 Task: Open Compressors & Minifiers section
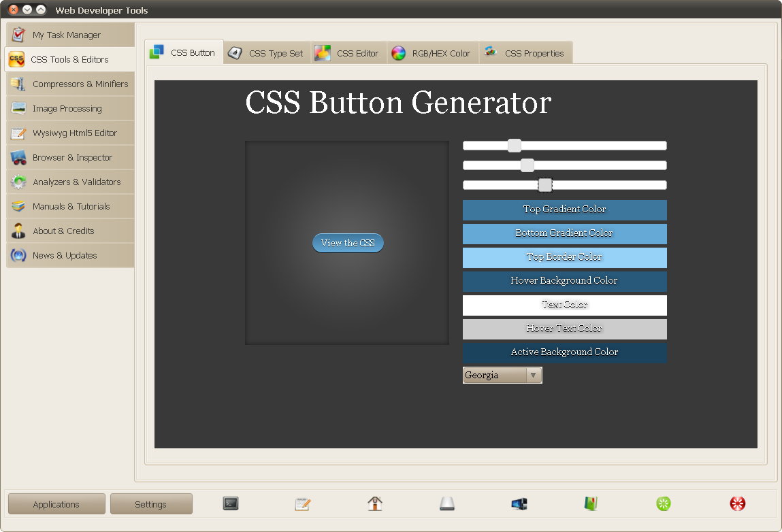(x=70, y=84)
